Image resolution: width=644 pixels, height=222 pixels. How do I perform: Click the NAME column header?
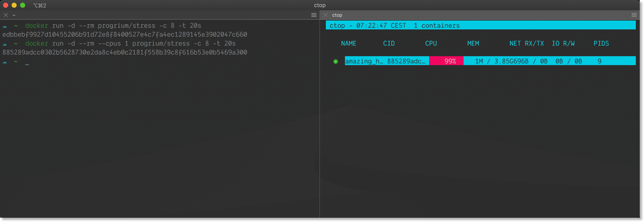[349, 43]
